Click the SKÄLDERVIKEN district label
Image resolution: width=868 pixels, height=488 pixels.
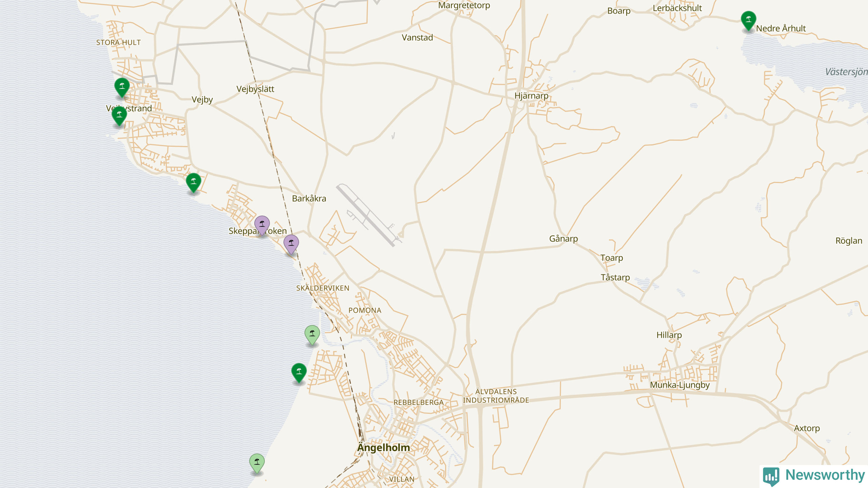(x=322, y=288)
